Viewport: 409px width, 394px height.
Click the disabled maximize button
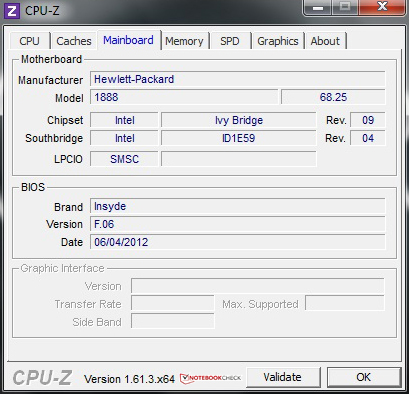345,7
